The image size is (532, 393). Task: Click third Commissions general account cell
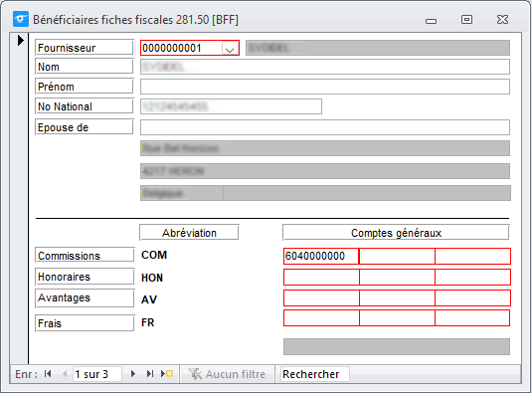click(x=472, y=256)
